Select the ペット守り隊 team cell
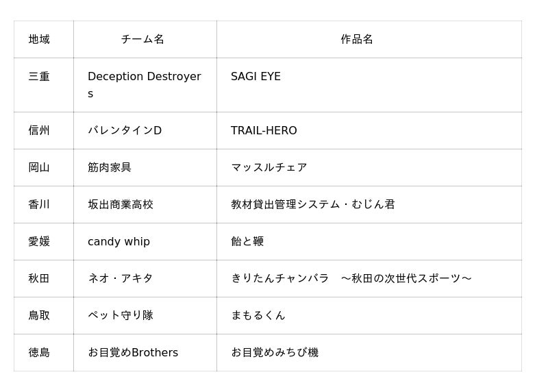The image size is (548, 392). (121, 315)
